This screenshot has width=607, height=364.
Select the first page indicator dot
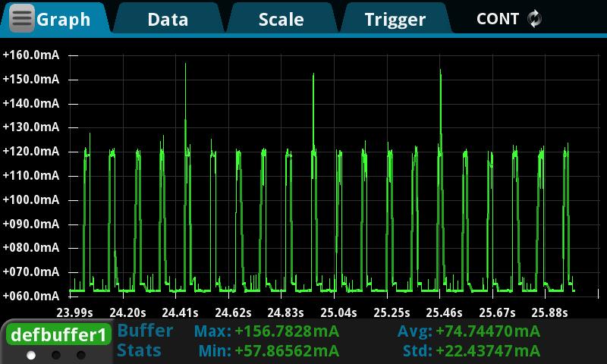tap(31, 354)
